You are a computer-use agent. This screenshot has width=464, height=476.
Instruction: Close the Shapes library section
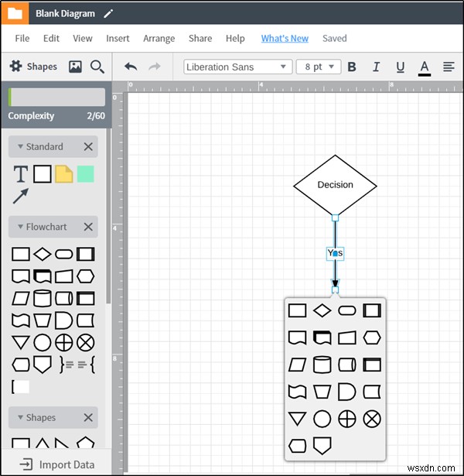(x=88, y=417)
